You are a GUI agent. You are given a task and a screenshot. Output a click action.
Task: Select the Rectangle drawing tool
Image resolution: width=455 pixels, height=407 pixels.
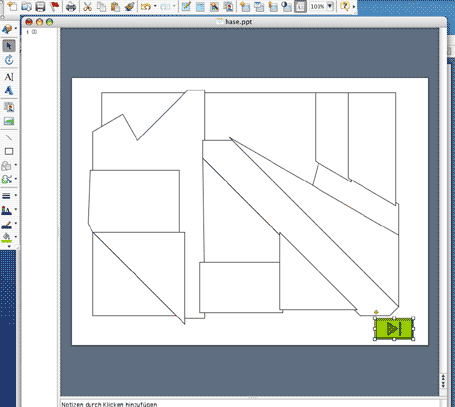pos(9,151)
